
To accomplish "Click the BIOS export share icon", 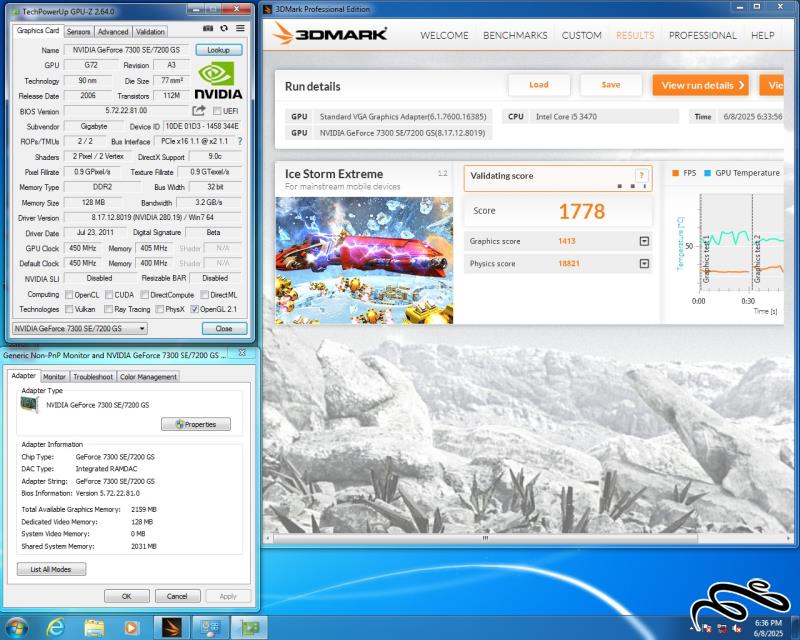I will (198, 111).
